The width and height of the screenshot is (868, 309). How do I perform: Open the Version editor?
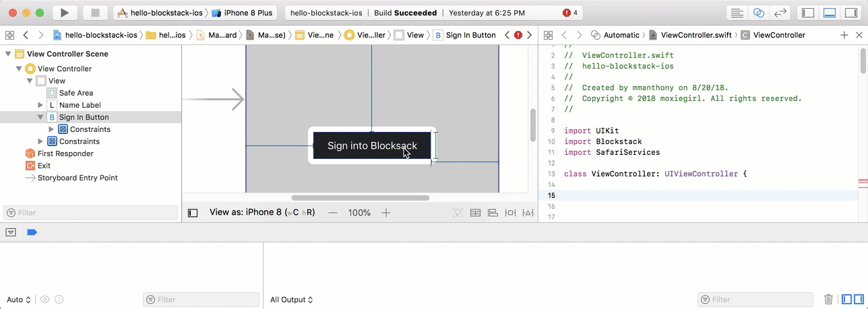pyautogui.click(x=780, y=13)
